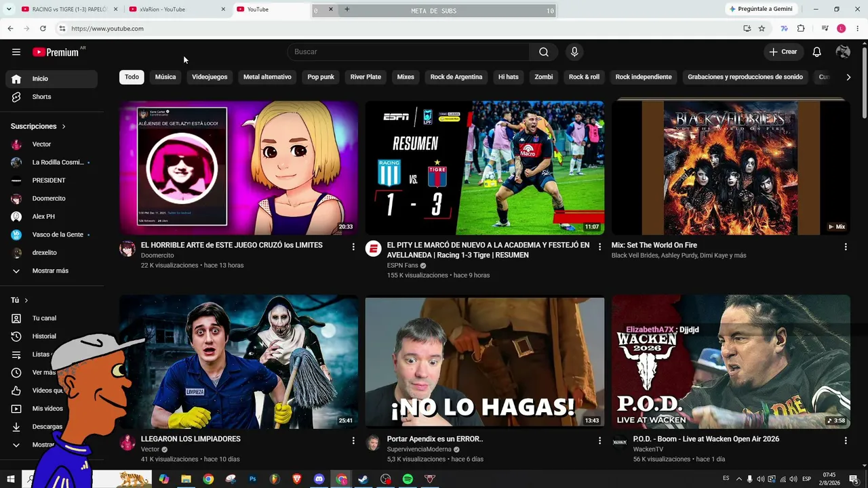The height and width of the screenshot is (488, 868).
Task: Select the Videojuegos filter chip
Action: tap(210, 77)
